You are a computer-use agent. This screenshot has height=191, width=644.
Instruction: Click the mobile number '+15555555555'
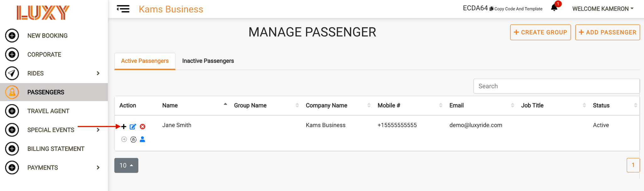[x=397, y=125]
